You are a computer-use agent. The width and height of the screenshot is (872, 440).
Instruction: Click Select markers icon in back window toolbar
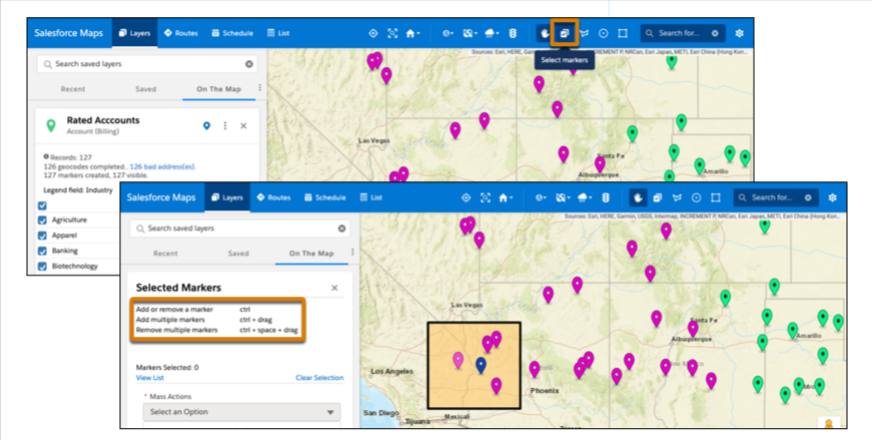click(564, 33)
